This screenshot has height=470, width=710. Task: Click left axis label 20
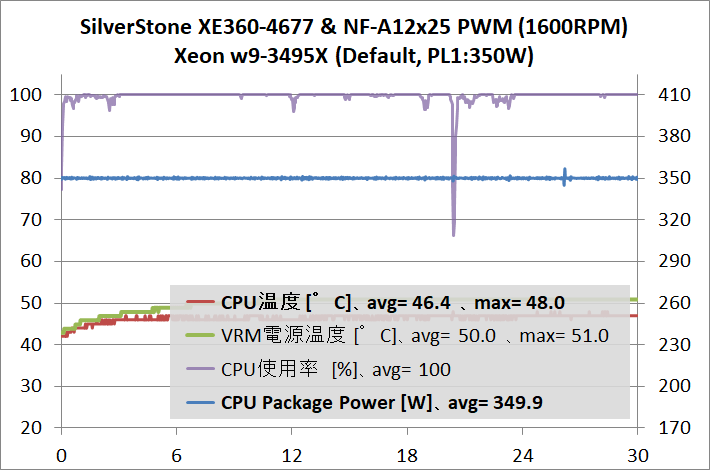pyautogui.click(x=31, y=428)
